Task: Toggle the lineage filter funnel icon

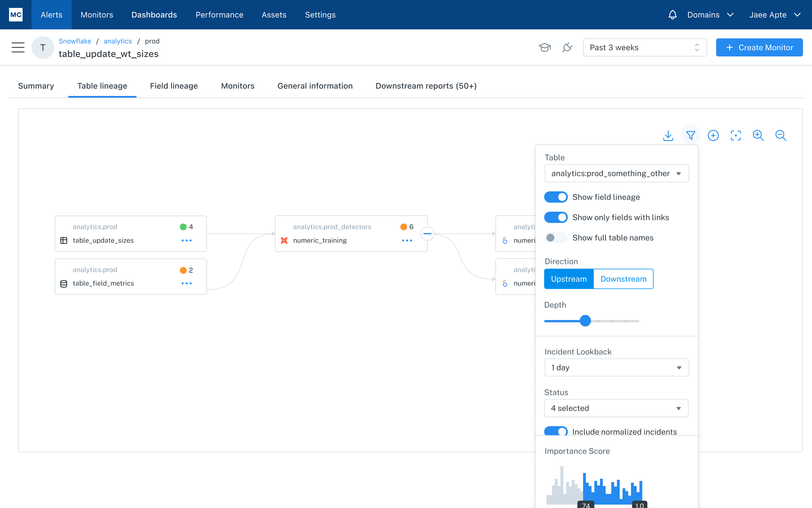Action: (690, 135)
